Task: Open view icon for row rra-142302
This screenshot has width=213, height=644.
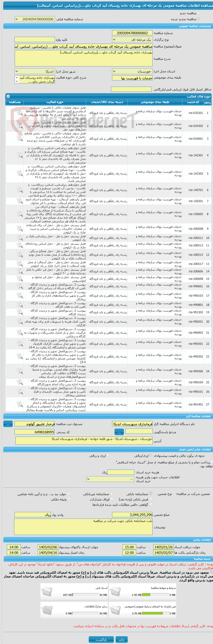Action: pyautogui.click(x=20, y=174)
